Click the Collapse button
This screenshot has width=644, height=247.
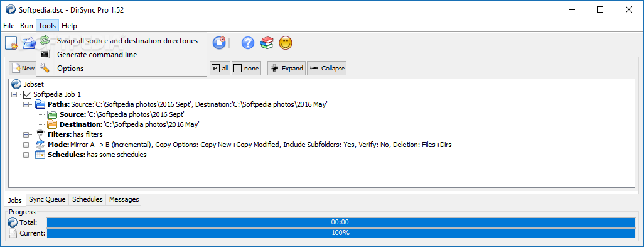tap(327, 69)
